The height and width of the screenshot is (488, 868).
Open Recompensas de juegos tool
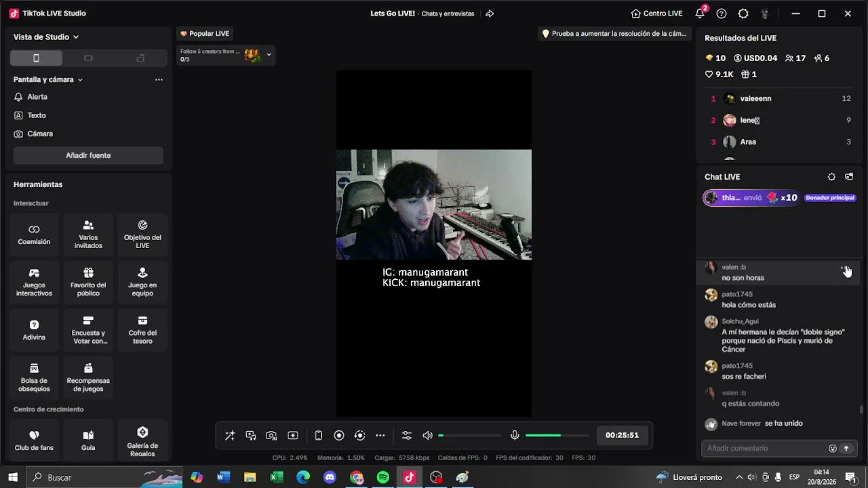pyautogui.click(x=88, y=378)
